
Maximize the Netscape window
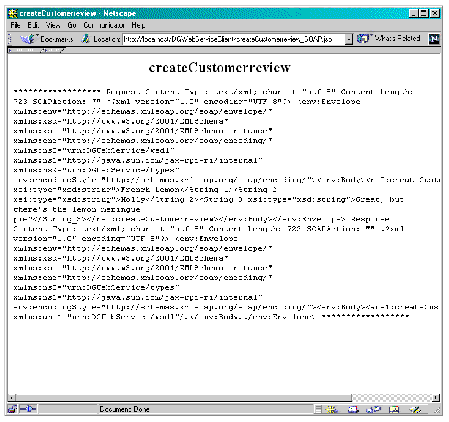tap(424, 13)
